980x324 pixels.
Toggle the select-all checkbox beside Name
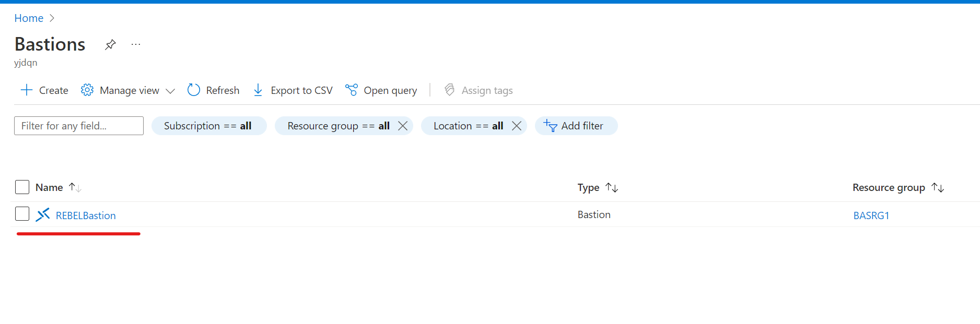pyautogui.click(x=22, y=187)
